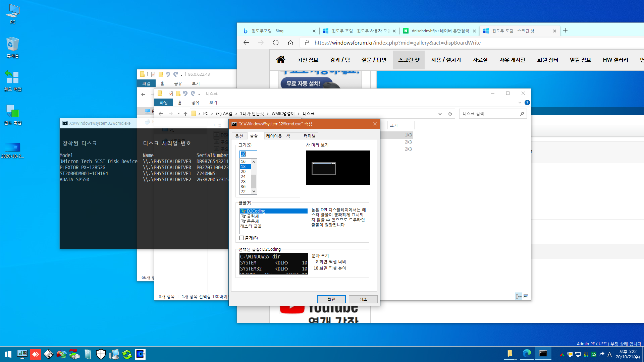This screenshot has height=362, width=644.
Task: Launch the 윈도 백업 desktop shortcut
Action: (x=13, y=81)
